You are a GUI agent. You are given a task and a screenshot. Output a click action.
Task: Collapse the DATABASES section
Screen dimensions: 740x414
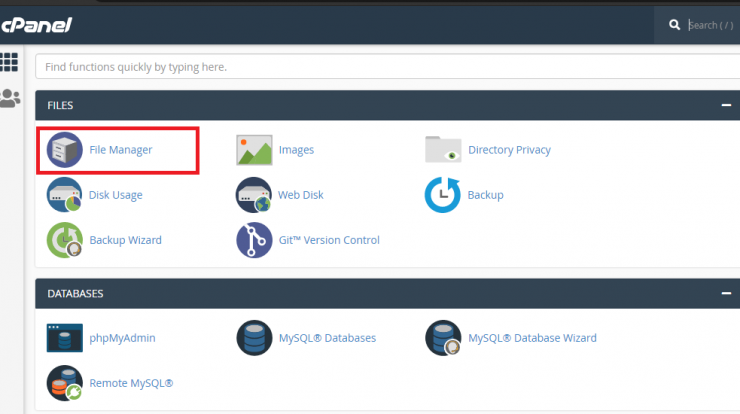point(726,293)
